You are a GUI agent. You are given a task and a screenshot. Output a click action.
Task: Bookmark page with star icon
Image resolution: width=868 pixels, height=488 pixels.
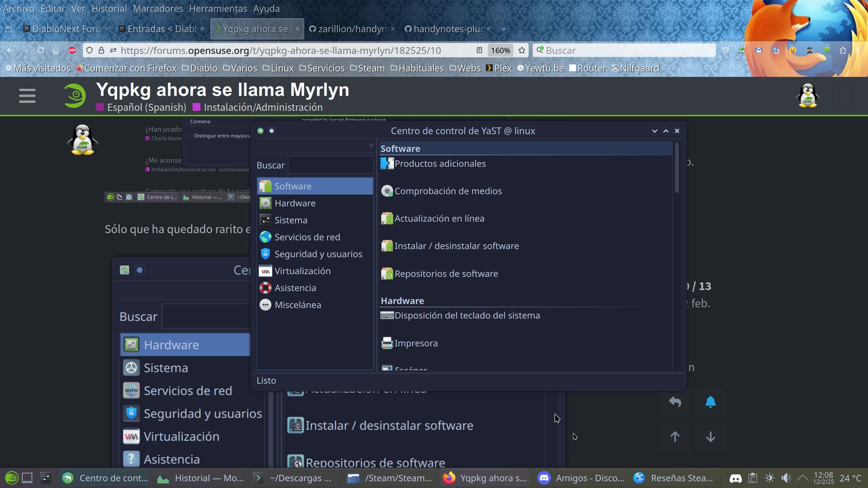522,51
